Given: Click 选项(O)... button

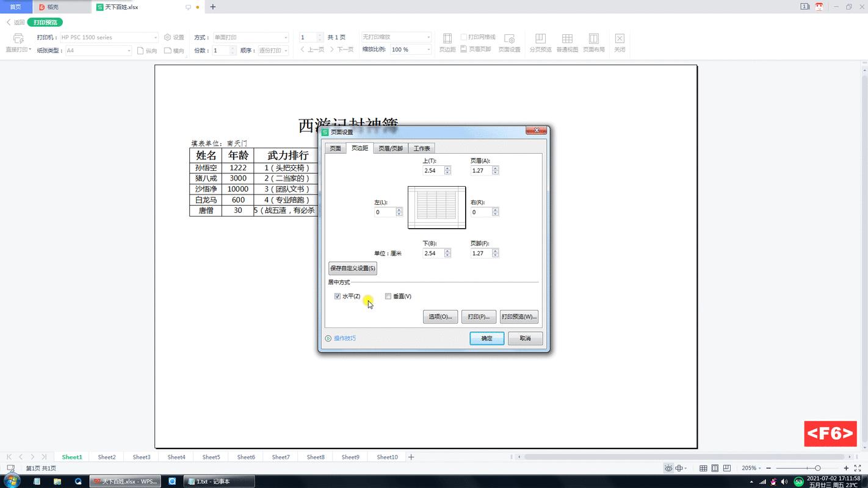Looking at the screenshot, I should pyautogui.click(x=440, y=317).
